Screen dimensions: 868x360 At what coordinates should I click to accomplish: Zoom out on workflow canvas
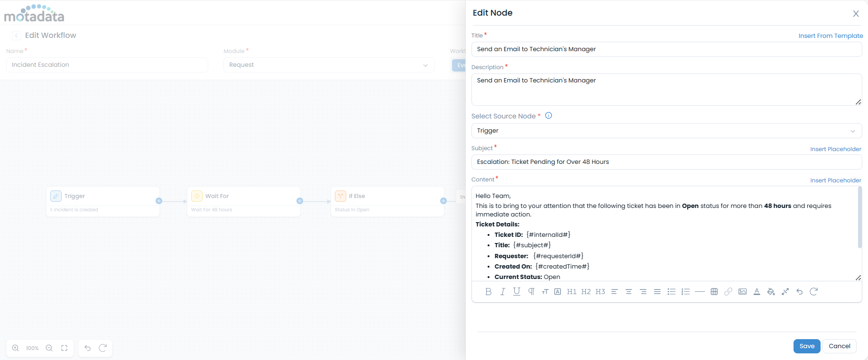(x=49, y=348)
